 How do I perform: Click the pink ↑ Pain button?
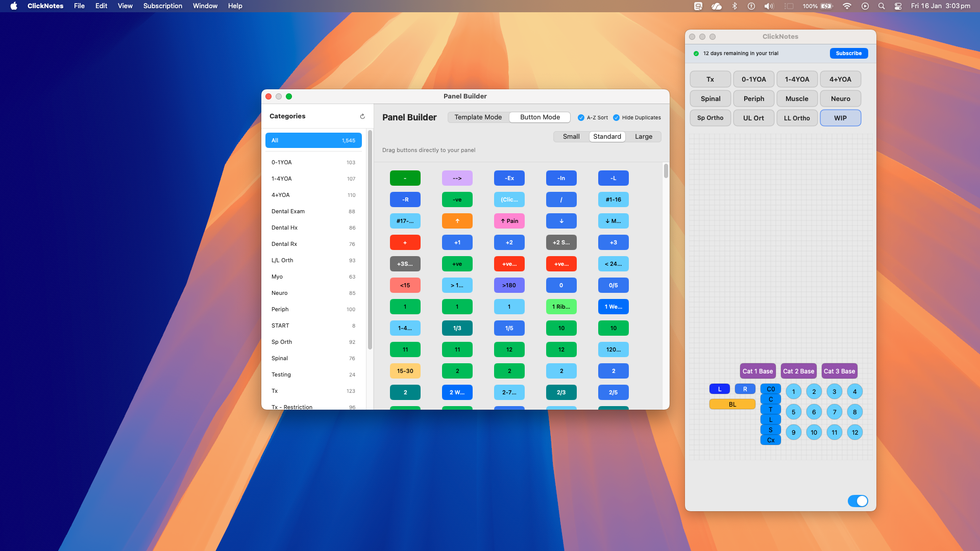pos(509,221)
